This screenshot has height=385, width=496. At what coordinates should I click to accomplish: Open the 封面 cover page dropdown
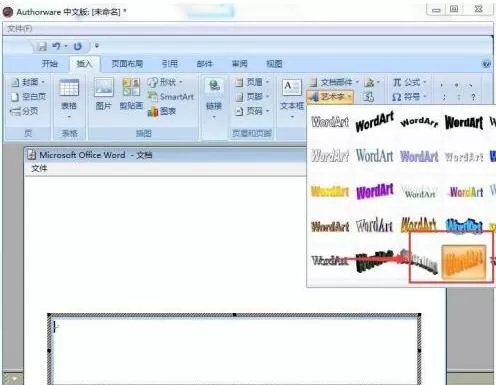(x=29, y=82)
